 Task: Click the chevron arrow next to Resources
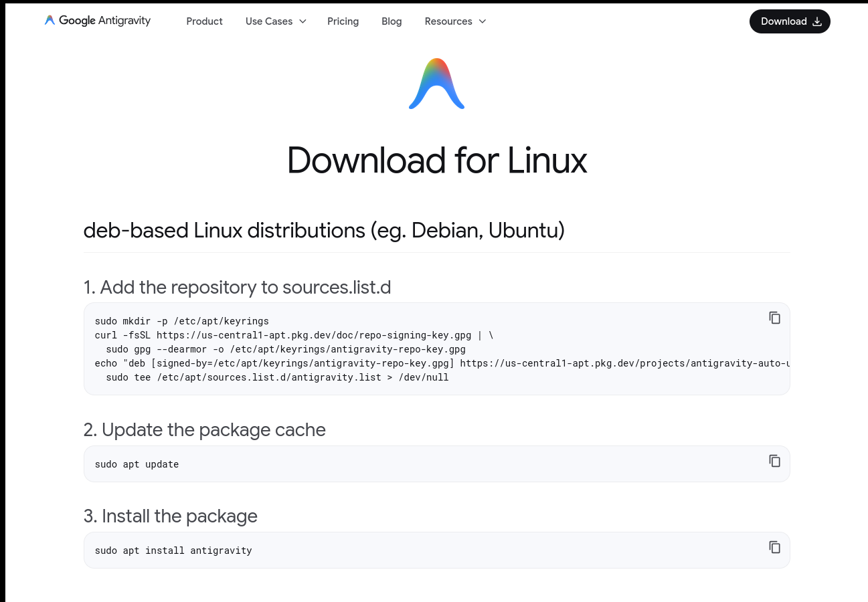point(482,21)
